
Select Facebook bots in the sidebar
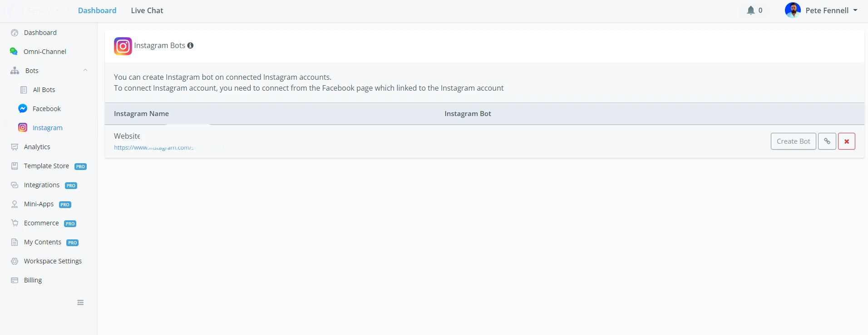tap(46, 109)
